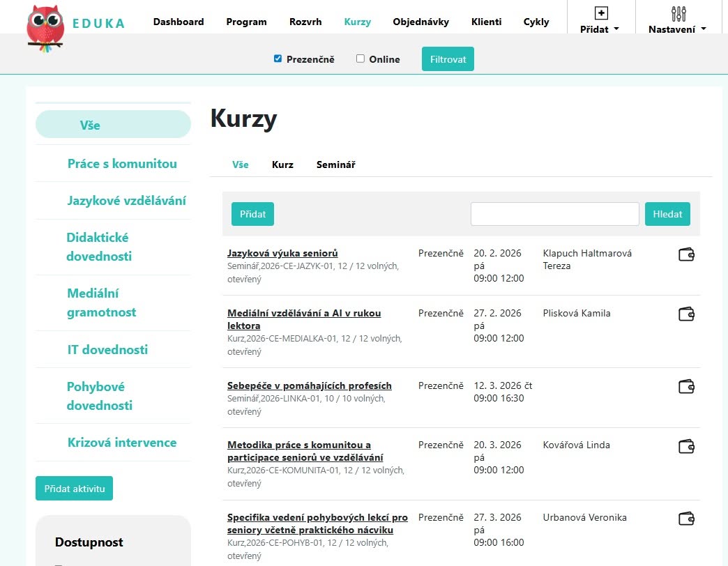Viewport: 728px width, 566px height.
Task: Uncheck the Prezenčně checkbox
Action: point(278,59)
